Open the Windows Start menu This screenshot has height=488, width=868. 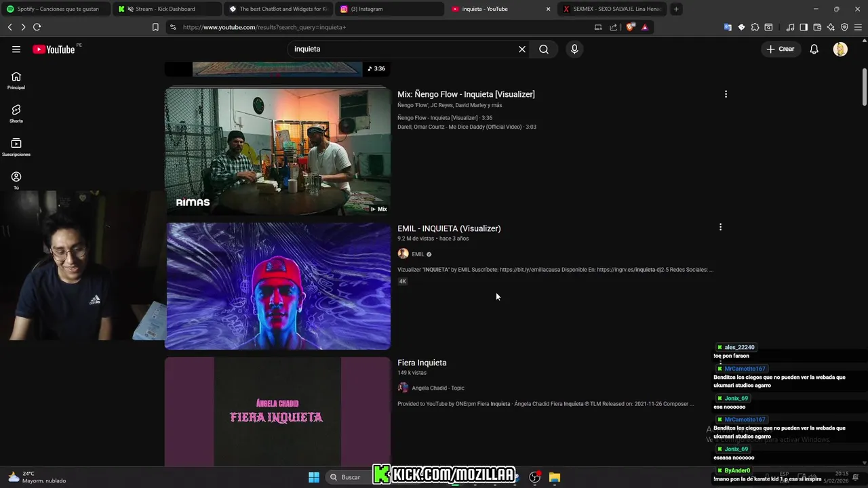(314, 477)
